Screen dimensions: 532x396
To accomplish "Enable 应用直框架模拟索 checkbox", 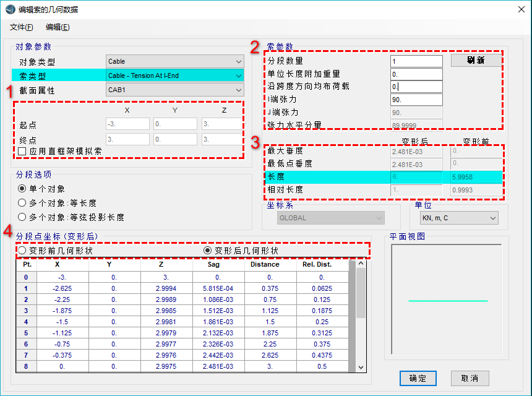I will [x=22, y=151].
